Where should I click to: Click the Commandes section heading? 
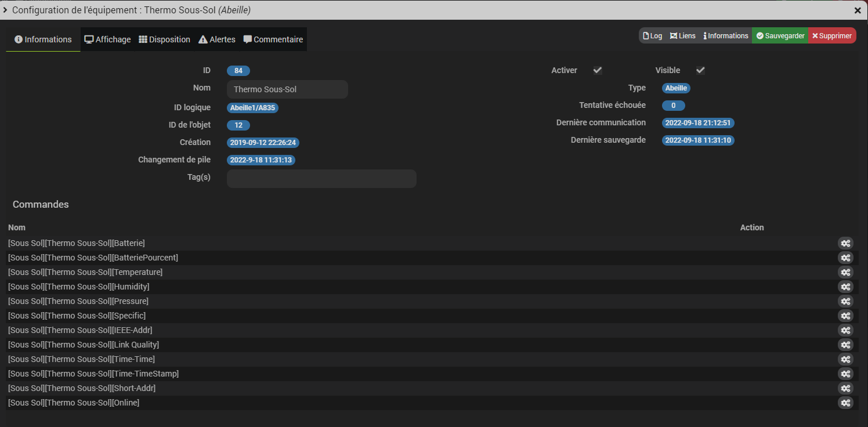[41, 204]
